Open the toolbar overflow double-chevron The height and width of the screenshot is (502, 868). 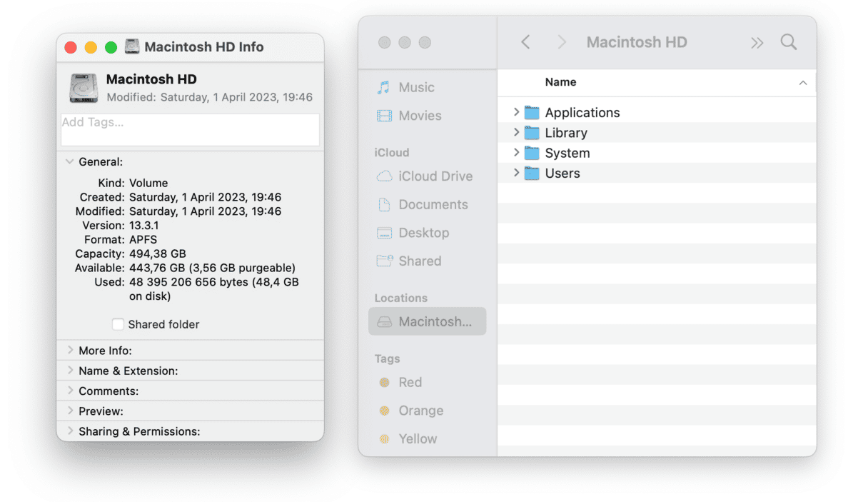[757, 43]
